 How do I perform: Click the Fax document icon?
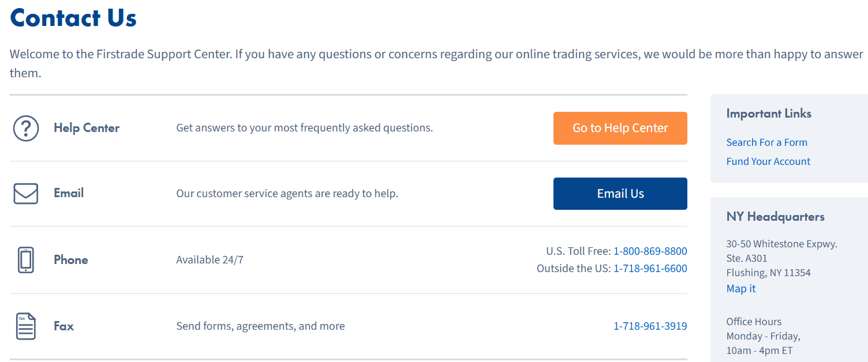26,326
